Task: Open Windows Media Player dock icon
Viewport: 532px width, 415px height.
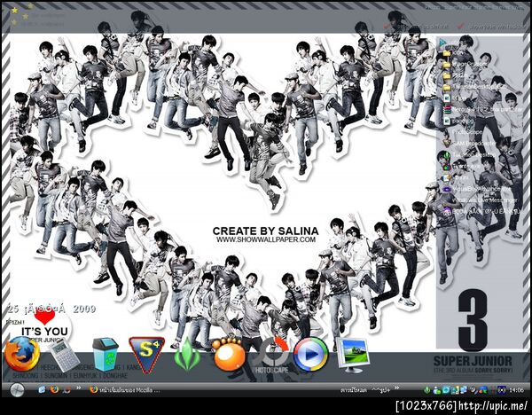Action: coord(311,355)
